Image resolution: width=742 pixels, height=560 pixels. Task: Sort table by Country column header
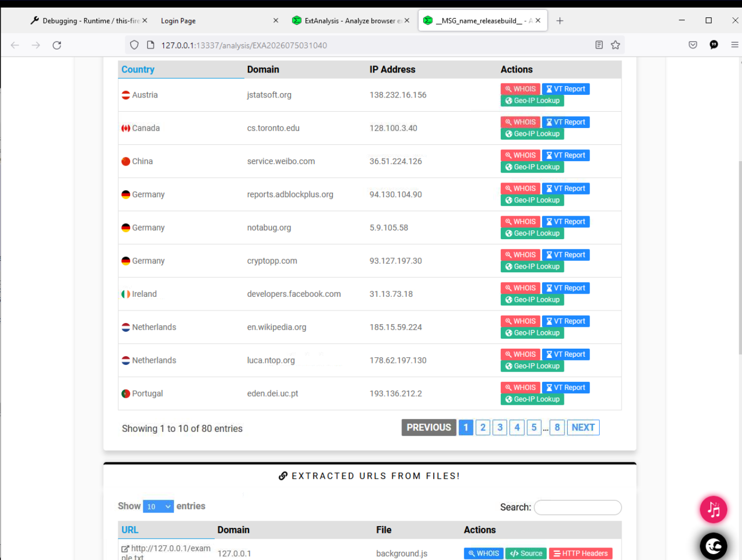point(138,70)
